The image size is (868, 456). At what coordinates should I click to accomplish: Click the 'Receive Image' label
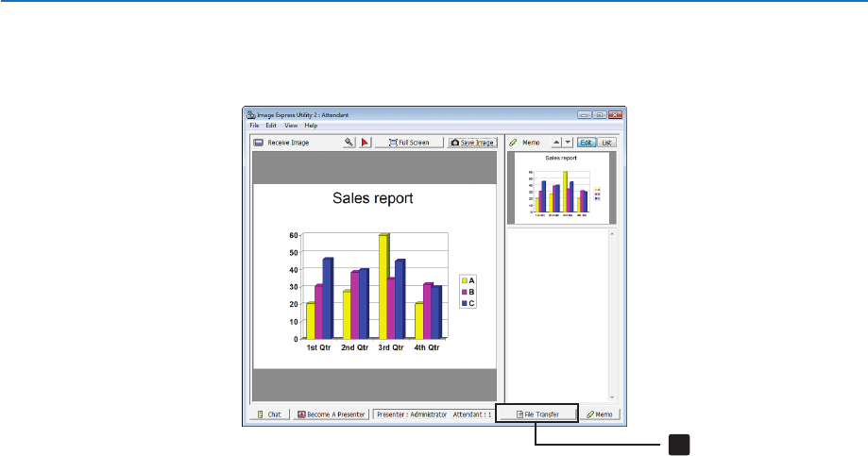click(288, 143)
